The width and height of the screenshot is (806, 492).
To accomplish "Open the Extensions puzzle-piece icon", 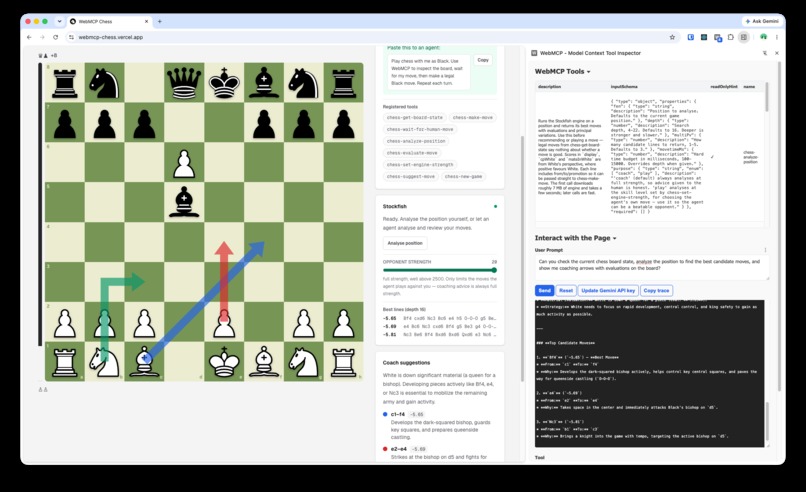I will [730, 37].
